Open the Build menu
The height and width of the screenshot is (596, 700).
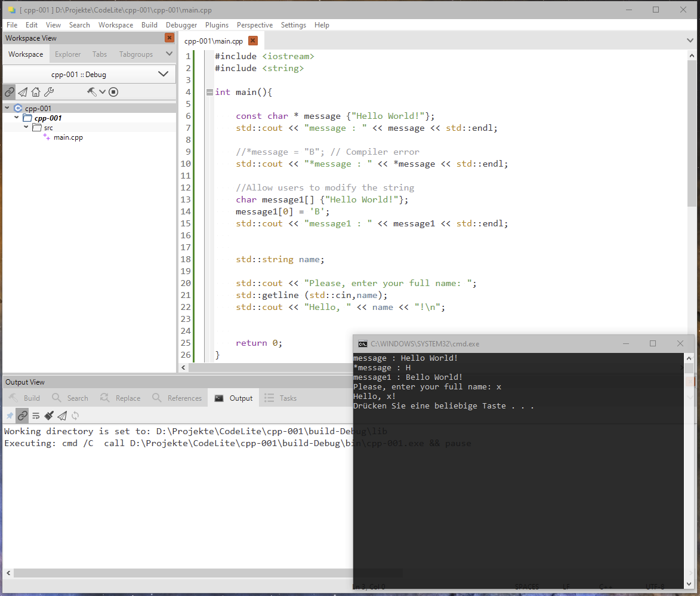[149, 25]
